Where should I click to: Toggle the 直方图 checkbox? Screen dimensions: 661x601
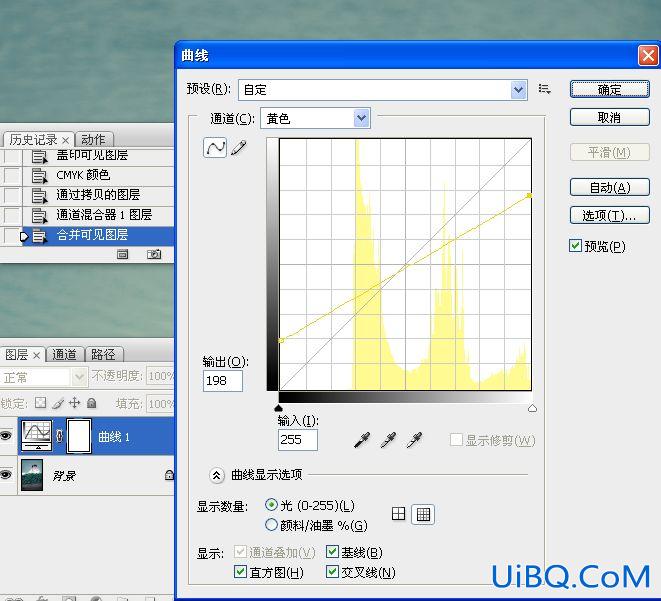[240, 572]
